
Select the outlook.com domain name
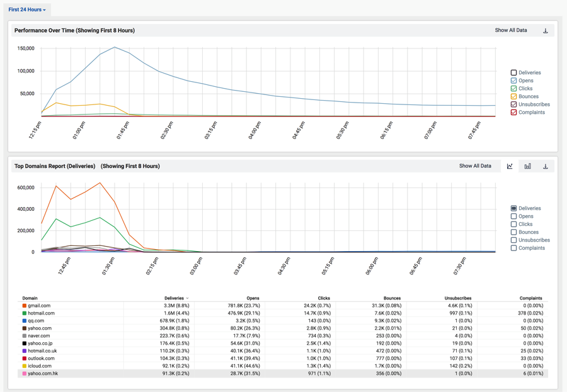(41, 359)
